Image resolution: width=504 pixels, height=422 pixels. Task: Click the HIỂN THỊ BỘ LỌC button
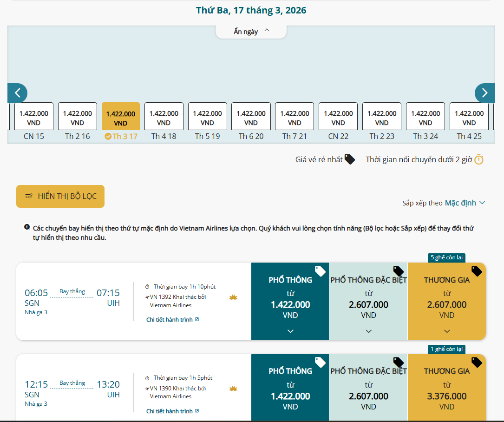(60, 196)
